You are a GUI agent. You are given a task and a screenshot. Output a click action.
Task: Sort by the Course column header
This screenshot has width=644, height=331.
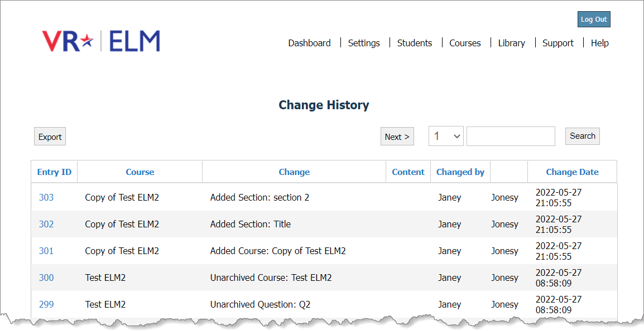(140, 172)
